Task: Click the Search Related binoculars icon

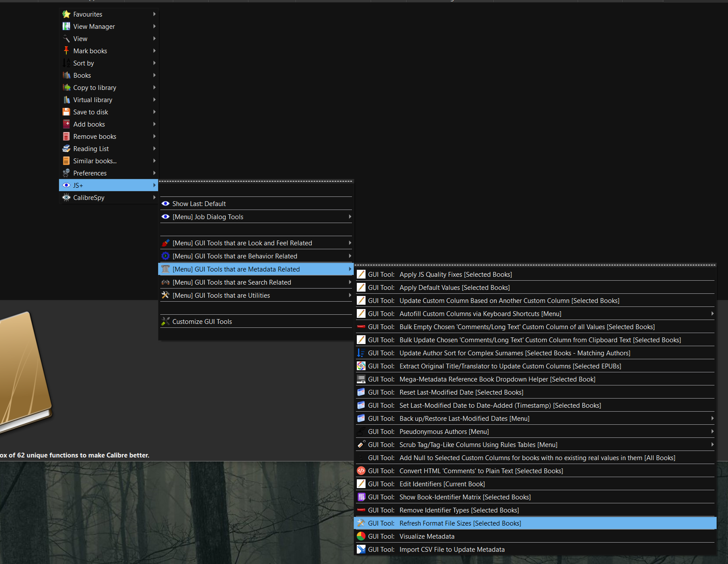Action: tap(166, 282)
